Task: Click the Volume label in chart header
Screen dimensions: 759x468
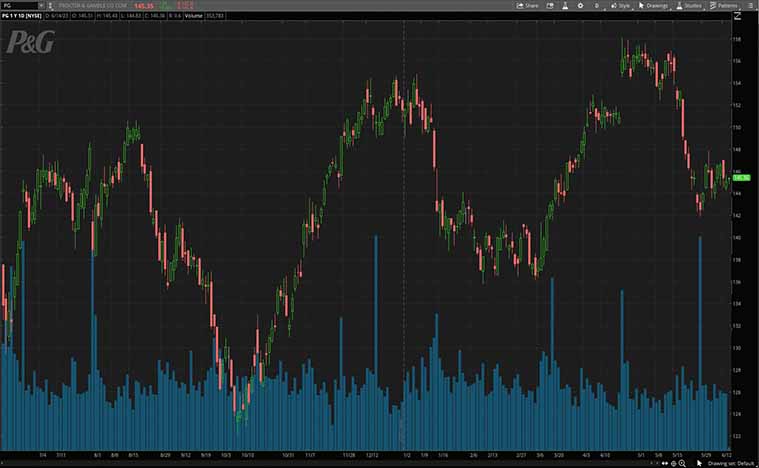Action: tap(193, 16)
